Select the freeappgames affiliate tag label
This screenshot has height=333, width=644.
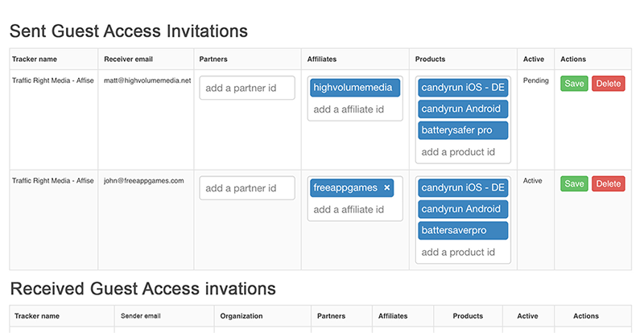pos(345,188)
